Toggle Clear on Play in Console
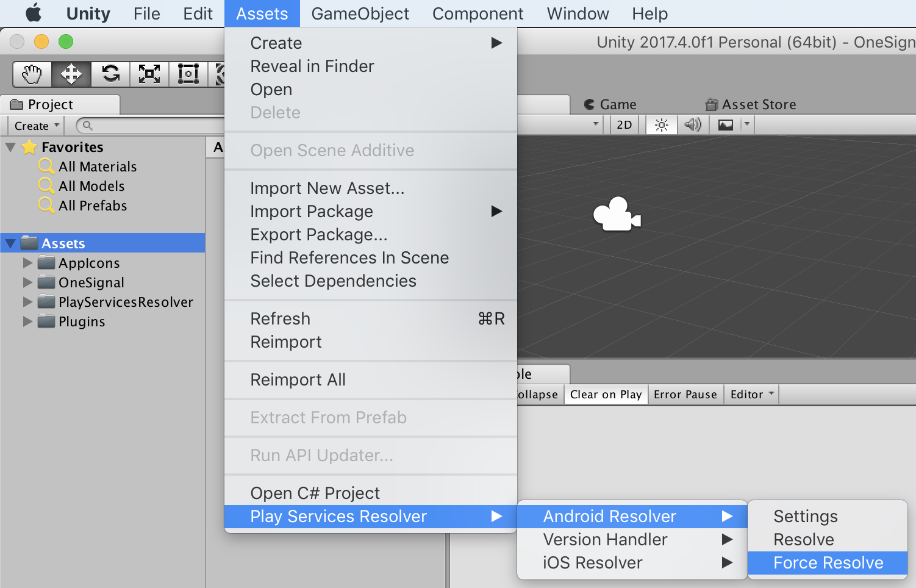 coord(606,395)
